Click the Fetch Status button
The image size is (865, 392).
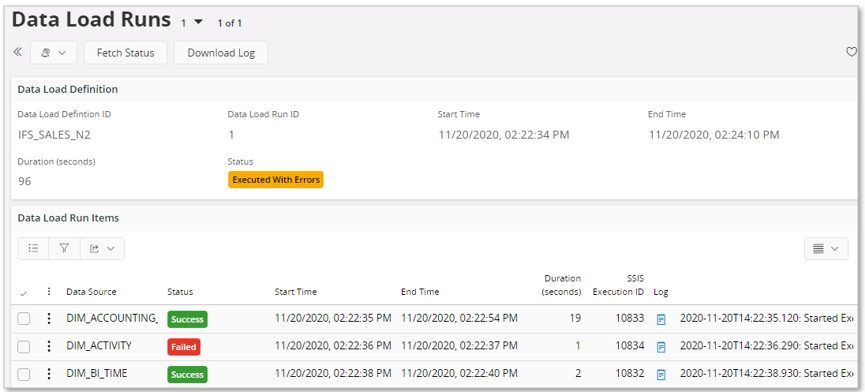(125, 53)
